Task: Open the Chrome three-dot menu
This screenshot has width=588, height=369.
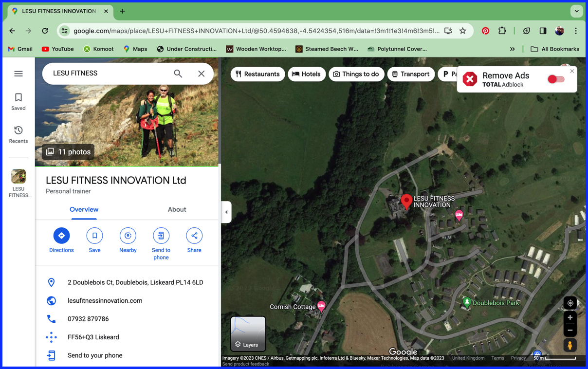Action: pyautogui.click(x=576, y=31)
